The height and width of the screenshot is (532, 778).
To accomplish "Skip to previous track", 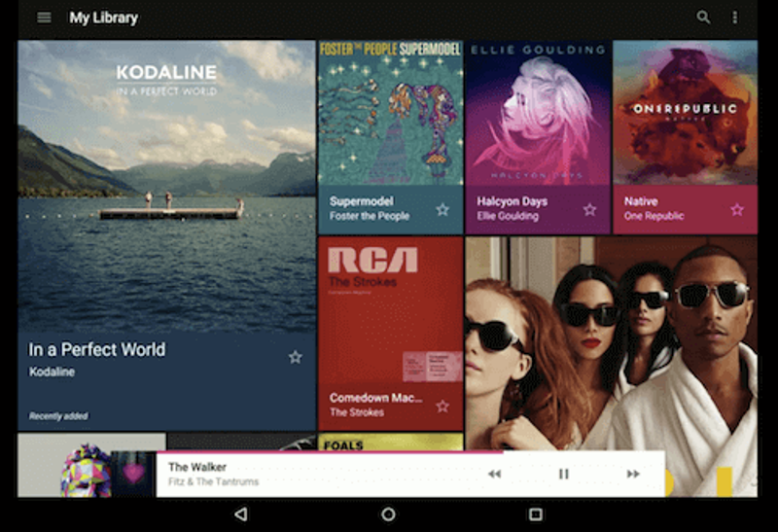I will tap(494, 474).
